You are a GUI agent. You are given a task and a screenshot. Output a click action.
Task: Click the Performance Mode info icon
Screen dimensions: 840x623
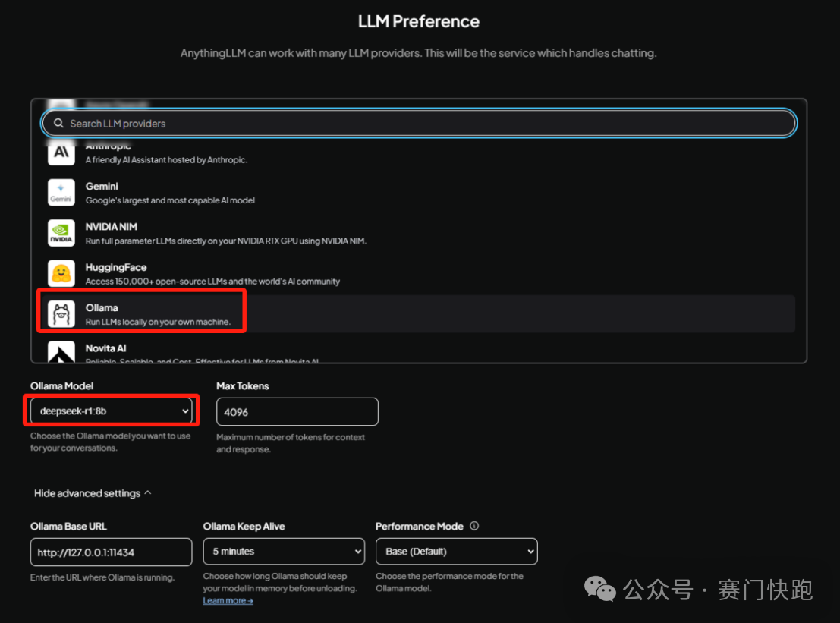(474, 526)
